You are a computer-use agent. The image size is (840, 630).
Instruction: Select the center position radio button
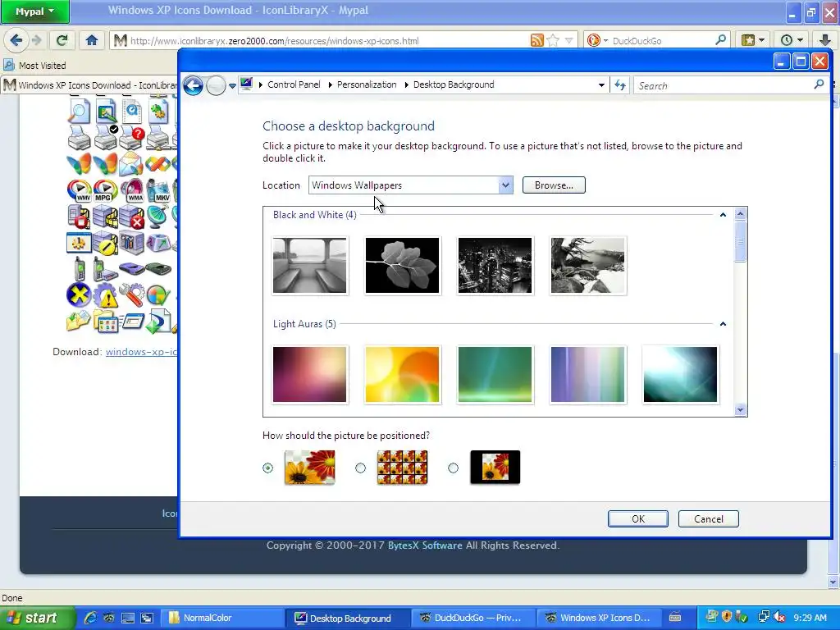point(453,468)
